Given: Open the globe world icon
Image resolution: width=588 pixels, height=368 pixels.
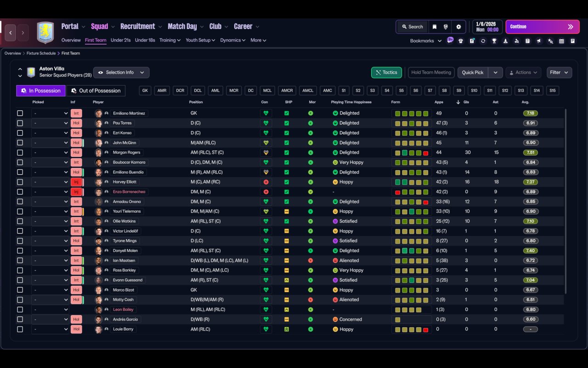Looking at the screenshot, I should coord(446,27).
